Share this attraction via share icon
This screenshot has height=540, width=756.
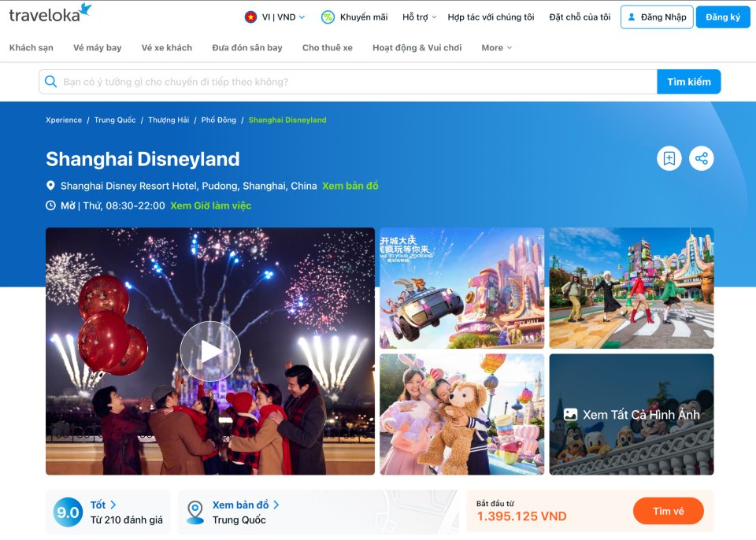(x=702, y=159)
